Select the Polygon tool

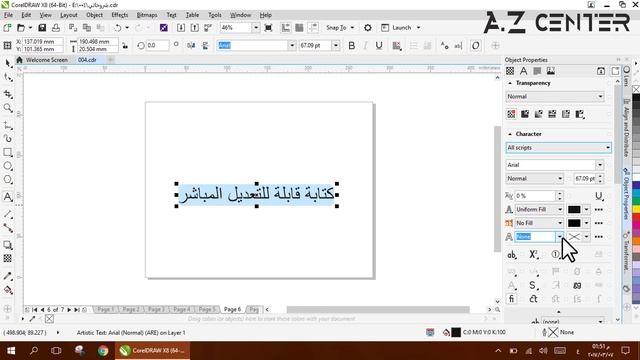(8, 180)
